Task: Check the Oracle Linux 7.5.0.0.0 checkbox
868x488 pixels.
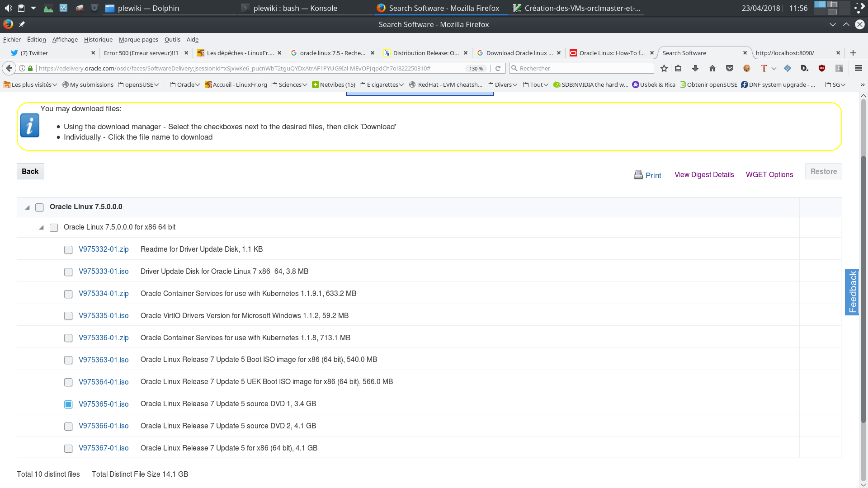Action: click(x=39, y=207)
